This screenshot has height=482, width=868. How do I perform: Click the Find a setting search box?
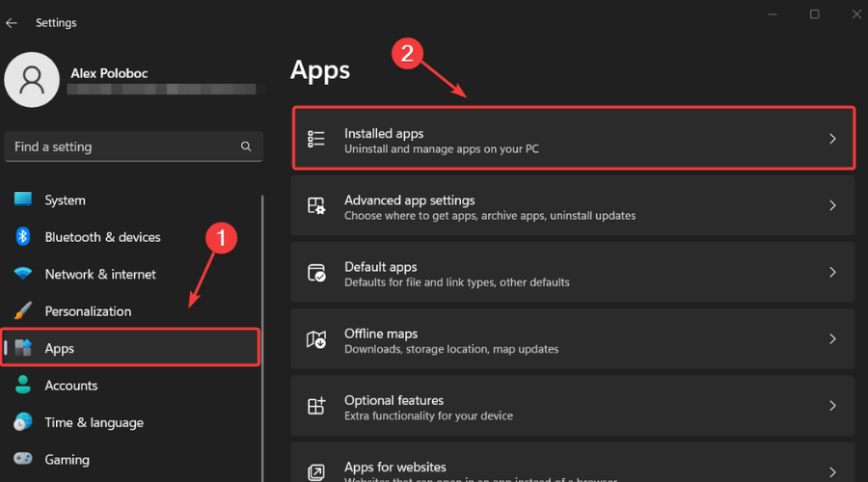[133, 147]
